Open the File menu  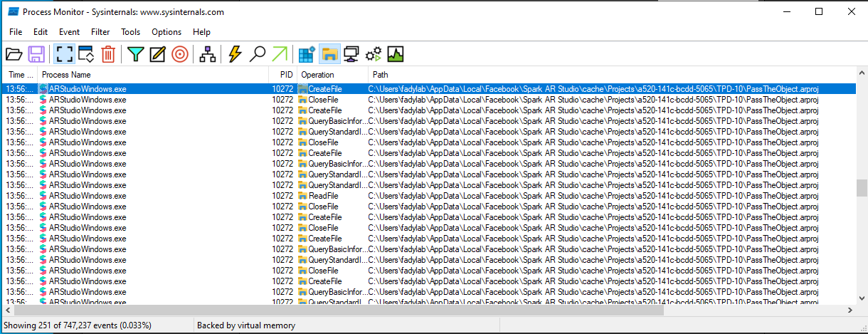point(16,32)
